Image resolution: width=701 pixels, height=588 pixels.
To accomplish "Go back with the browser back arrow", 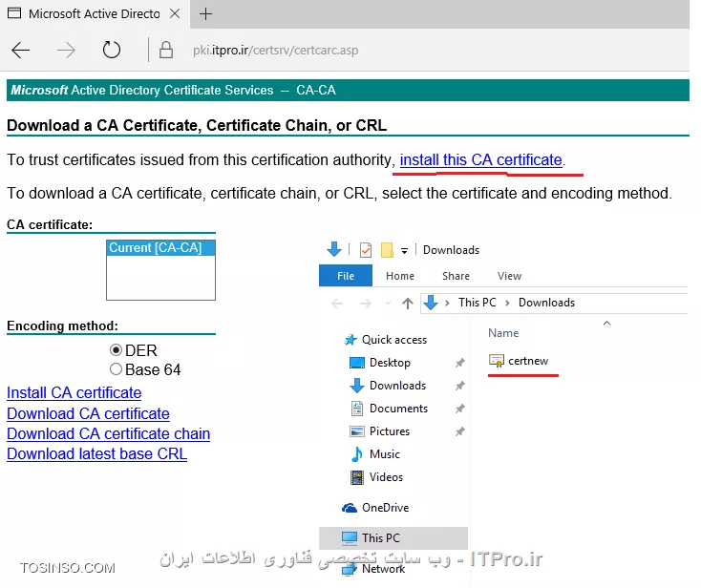I will point(21,50).
